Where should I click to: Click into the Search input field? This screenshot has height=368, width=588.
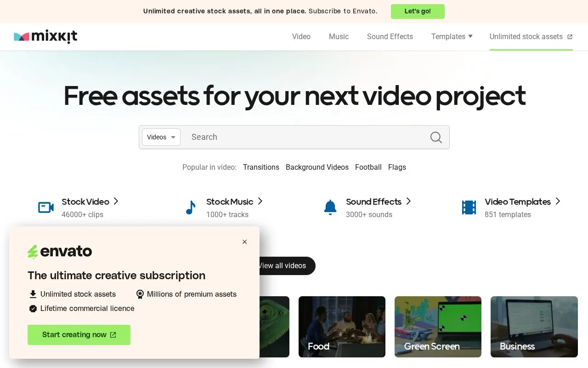click(x=303, y=137)
